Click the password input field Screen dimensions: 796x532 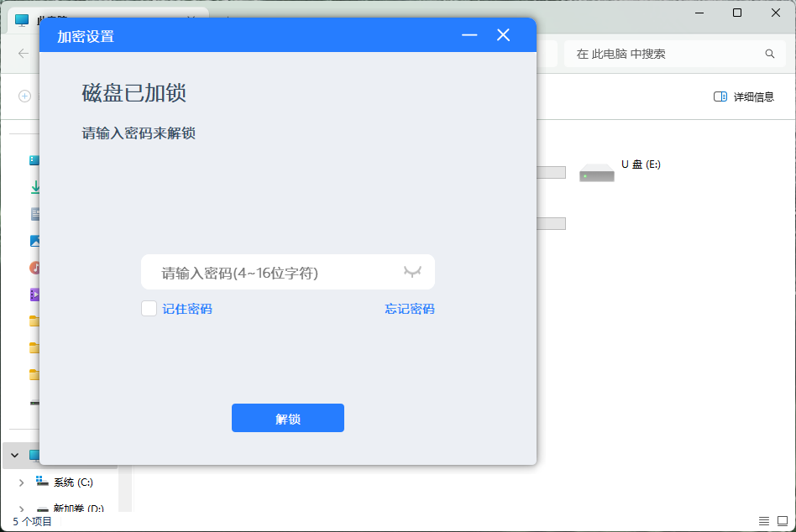[277, 271]
